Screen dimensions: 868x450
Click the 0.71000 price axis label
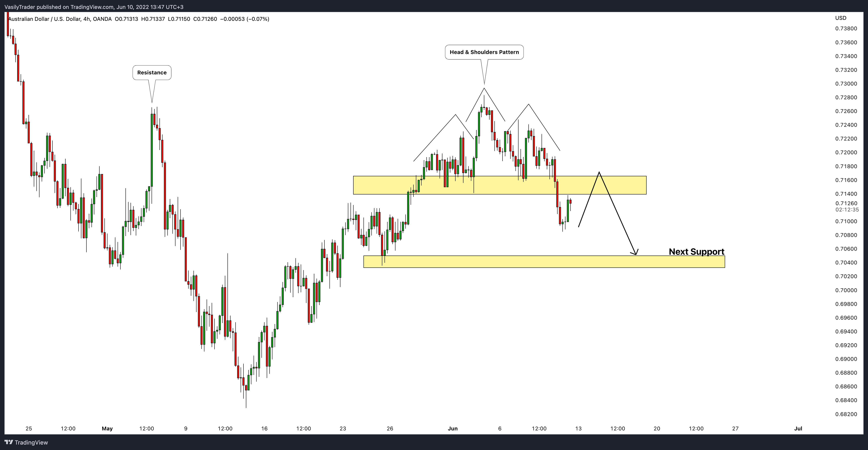click(846, 222)
